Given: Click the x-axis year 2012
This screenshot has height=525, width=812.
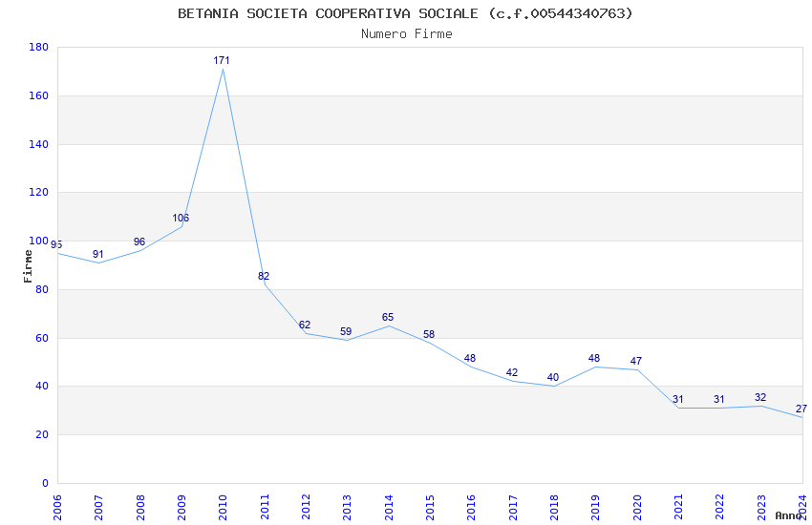Looking at the screenshot, I should pos(306,508).
